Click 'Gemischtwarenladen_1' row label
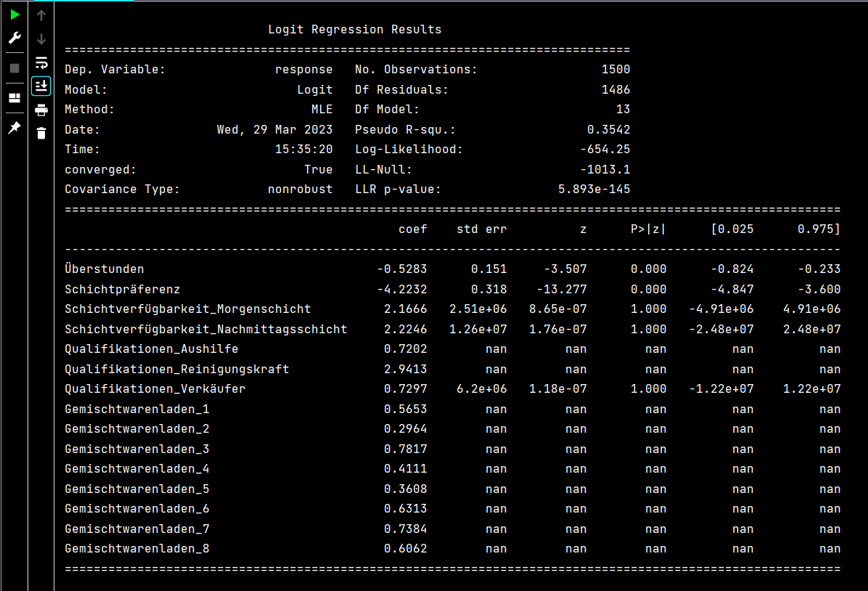Screen dimensions: 868x591 click(137, 409)
